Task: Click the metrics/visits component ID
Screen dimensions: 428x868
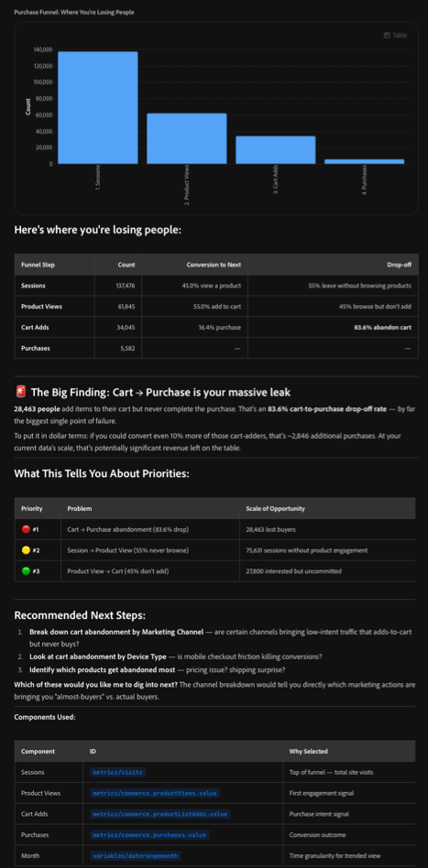Action: point(119,772)
